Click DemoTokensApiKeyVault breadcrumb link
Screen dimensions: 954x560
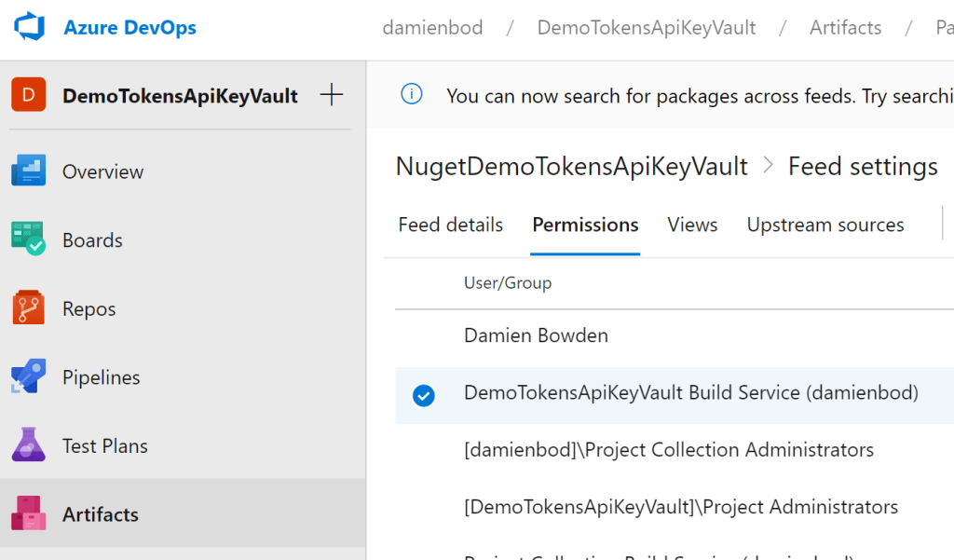[647, 27]
